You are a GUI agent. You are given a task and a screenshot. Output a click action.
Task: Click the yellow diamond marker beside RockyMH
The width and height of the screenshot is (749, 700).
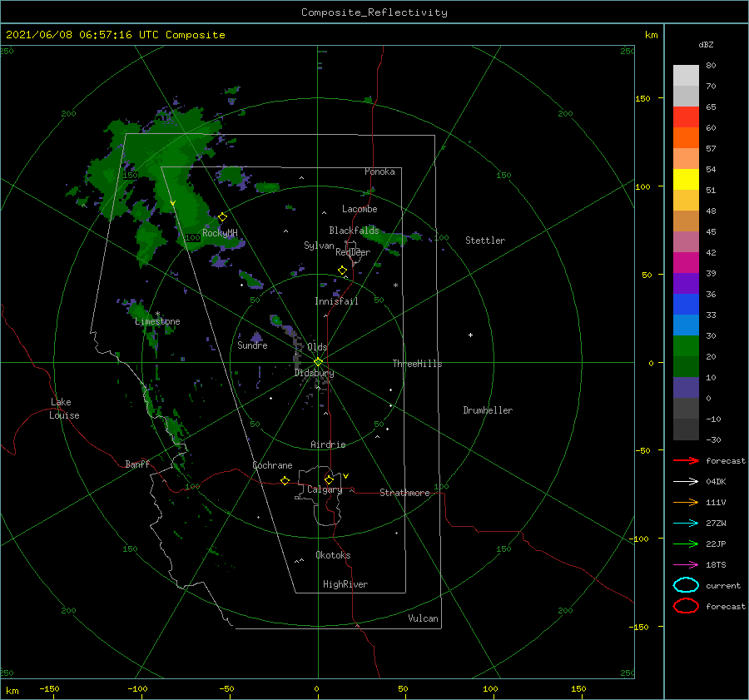[222, 217]
